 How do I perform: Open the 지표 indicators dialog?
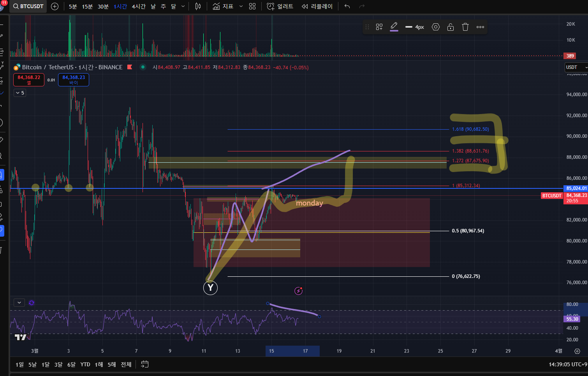[x=223, y=6]
